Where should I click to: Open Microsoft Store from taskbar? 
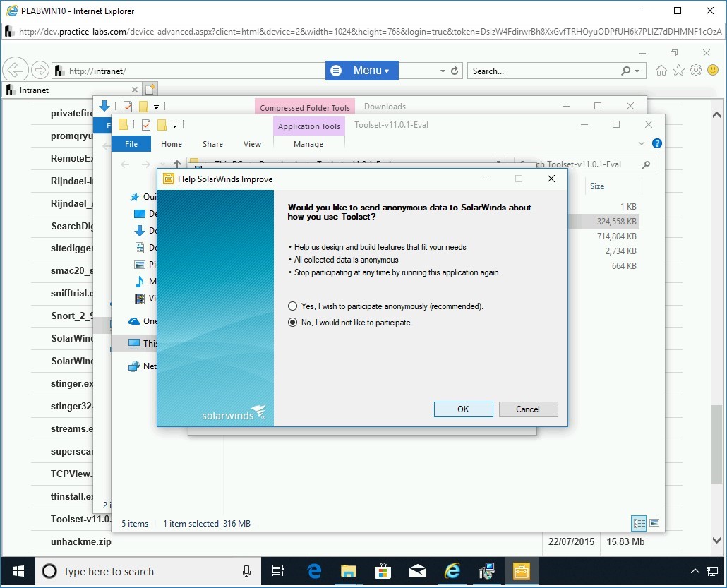point(383,571)
